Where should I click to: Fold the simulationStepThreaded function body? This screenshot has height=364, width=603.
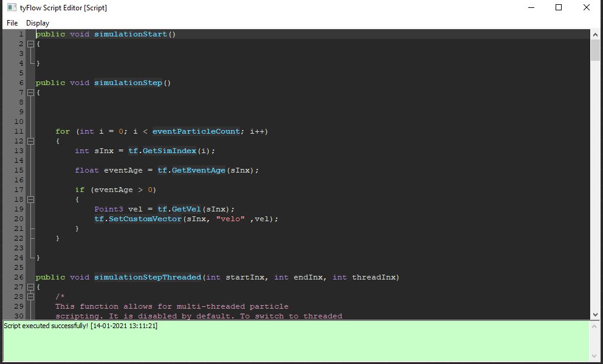pyautogui.click(x=30, y=287)
